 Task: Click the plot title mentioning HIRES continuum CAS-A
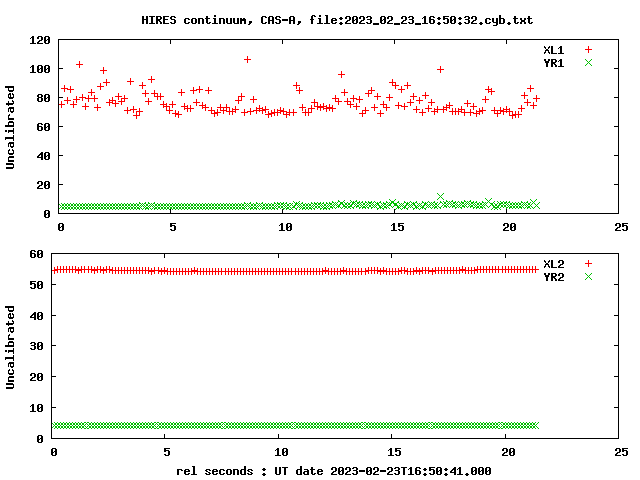pyautogui.click(x=337, y=20)
